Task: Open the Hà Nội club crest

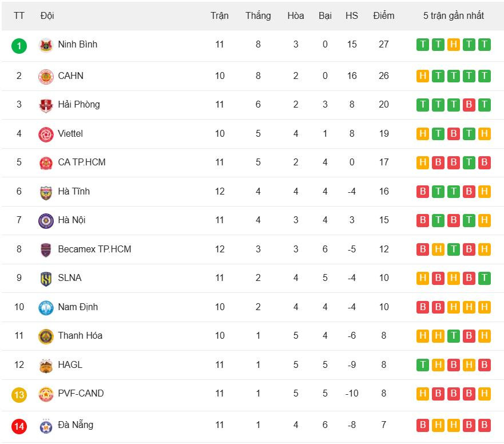Action: (x=46, y=221)
